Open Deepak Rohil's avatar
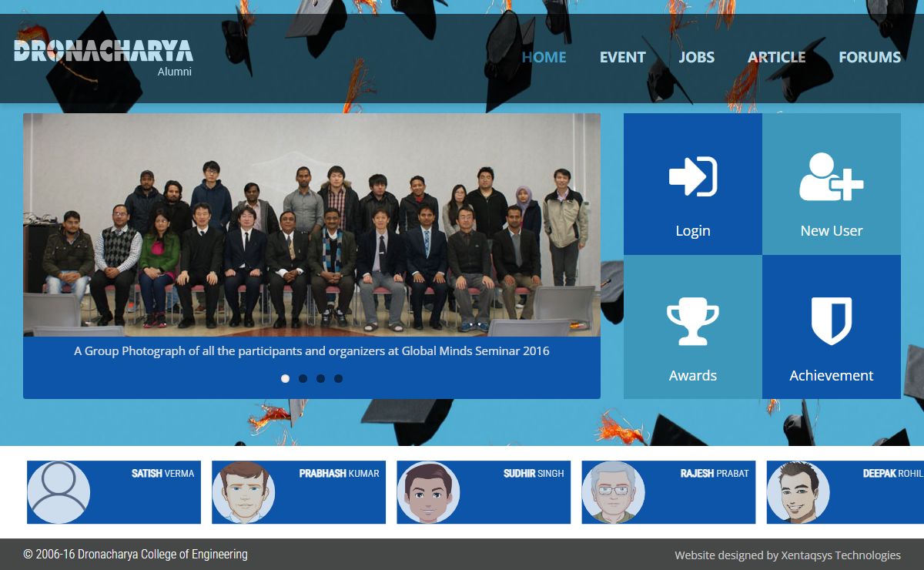Screen dimensions: 924x570 (798, 492)
